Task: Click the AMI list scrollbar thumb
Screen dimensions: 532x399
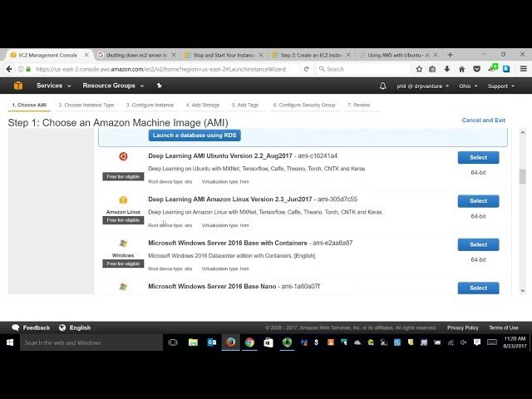Action: point(522,176)
